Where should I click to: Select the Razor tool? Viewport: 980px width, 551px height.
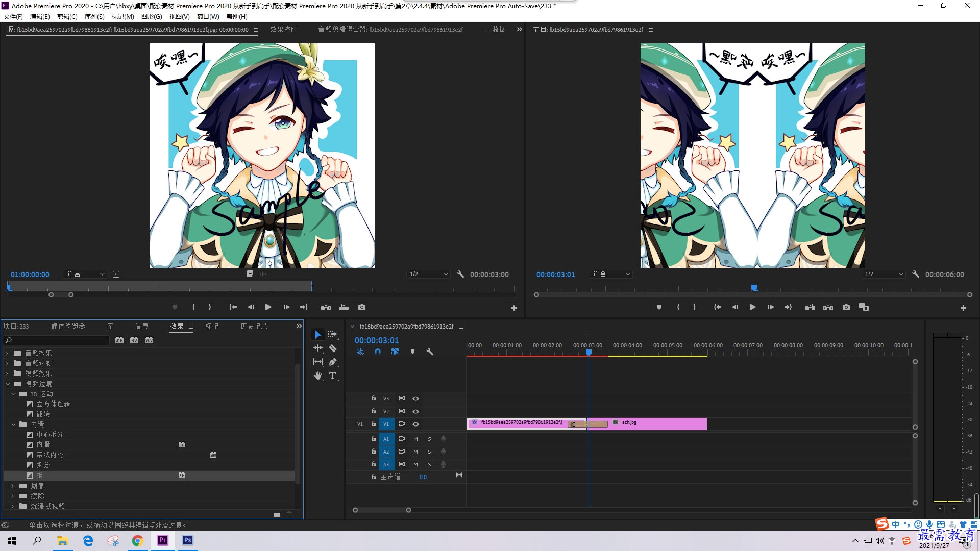(x=333, y=348)
